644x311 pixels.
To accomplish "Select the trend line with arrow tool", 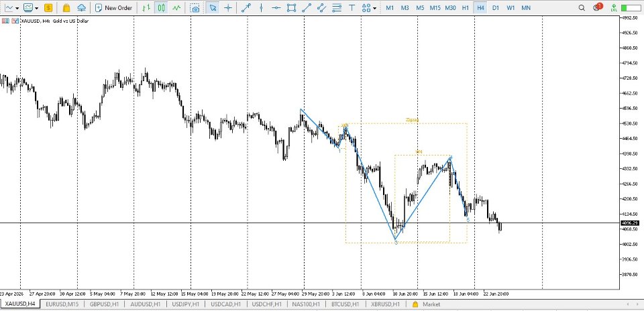I will 246,7.
